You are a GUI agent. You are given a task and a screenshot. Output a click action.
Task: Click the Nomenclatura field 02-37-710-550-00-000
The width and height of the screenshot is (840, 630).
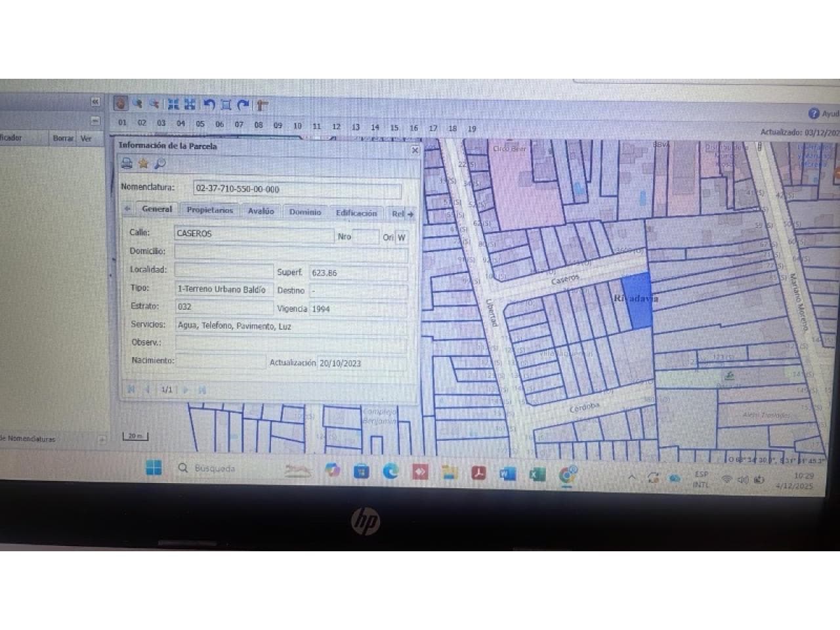click(297, 190)
